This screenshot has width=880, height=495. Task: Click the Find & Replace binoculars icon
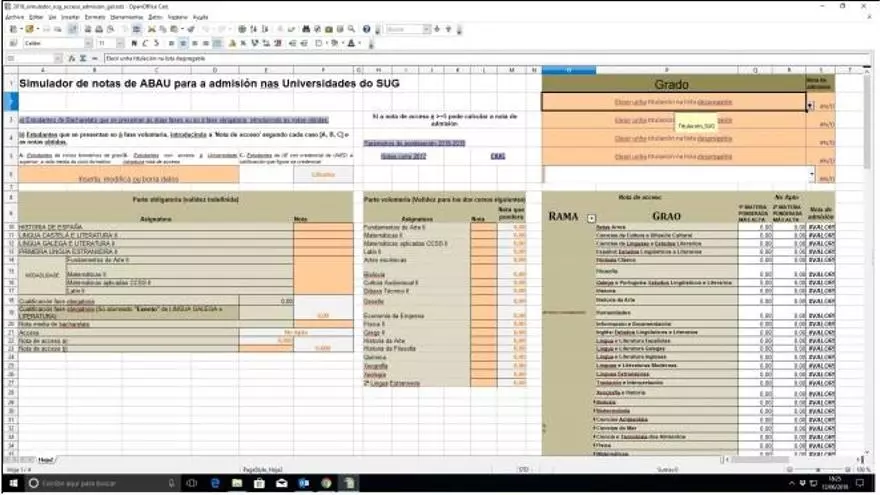coord(304,30)
